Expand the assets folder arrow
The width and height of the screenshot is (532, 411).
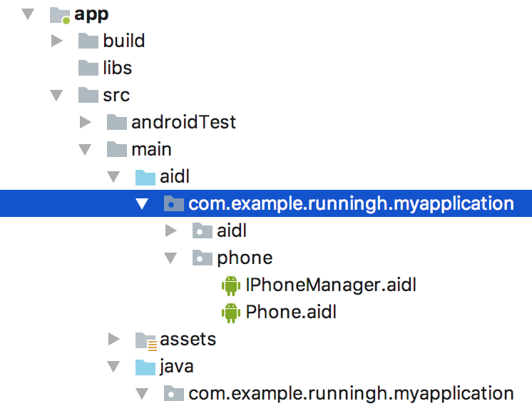click(x=113, y=340)
